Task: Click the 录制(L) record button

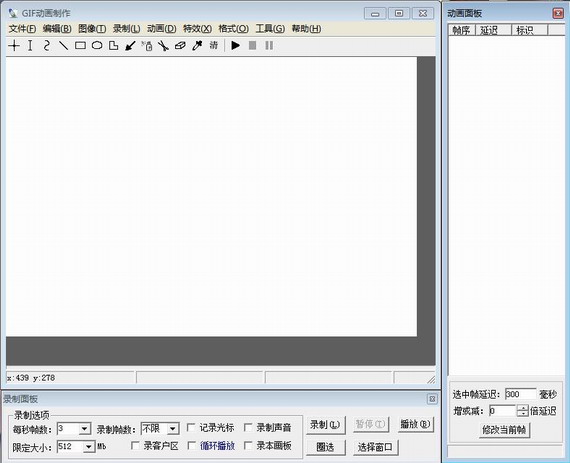Action: tap(325, 424)
